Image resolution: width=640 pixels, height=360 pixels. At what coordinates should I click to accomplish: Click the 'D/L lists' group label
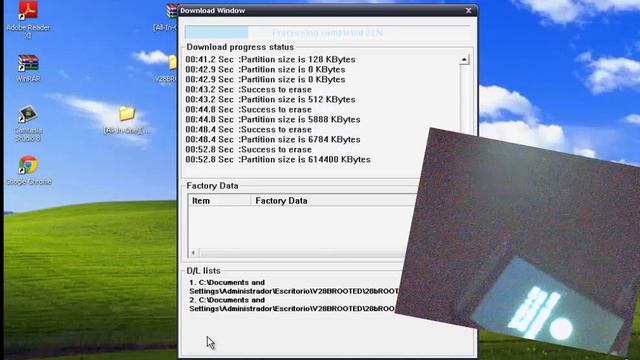203,271
